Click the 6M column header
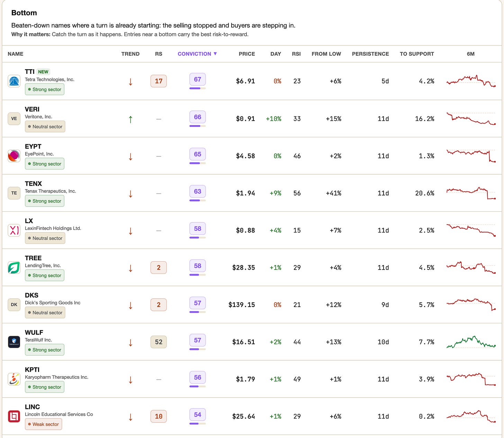The height and width of the screenshot is (438, 504). coord(471,54)
